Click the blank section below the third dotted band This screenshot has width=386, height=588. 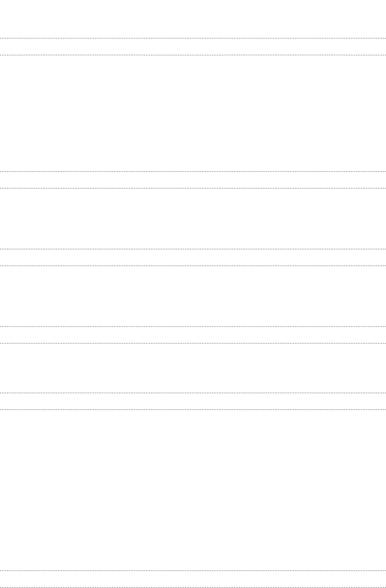click(193, 296)
